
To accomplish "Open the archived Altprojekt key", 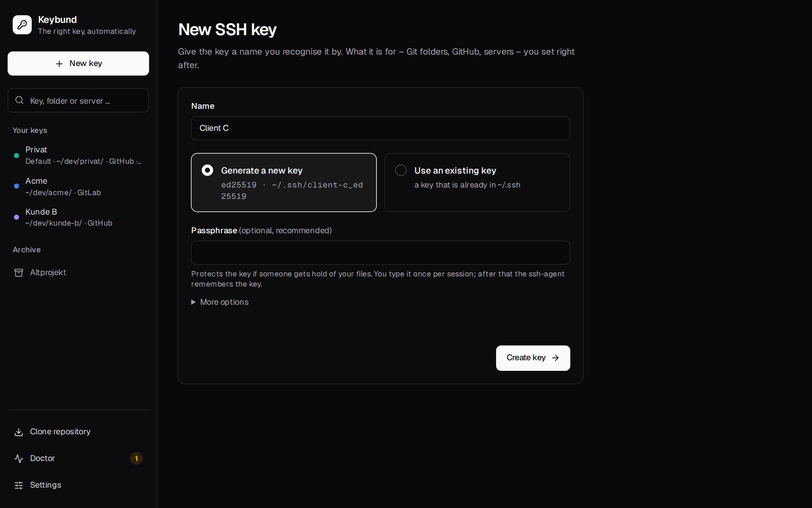I will [x=78, y=273].
